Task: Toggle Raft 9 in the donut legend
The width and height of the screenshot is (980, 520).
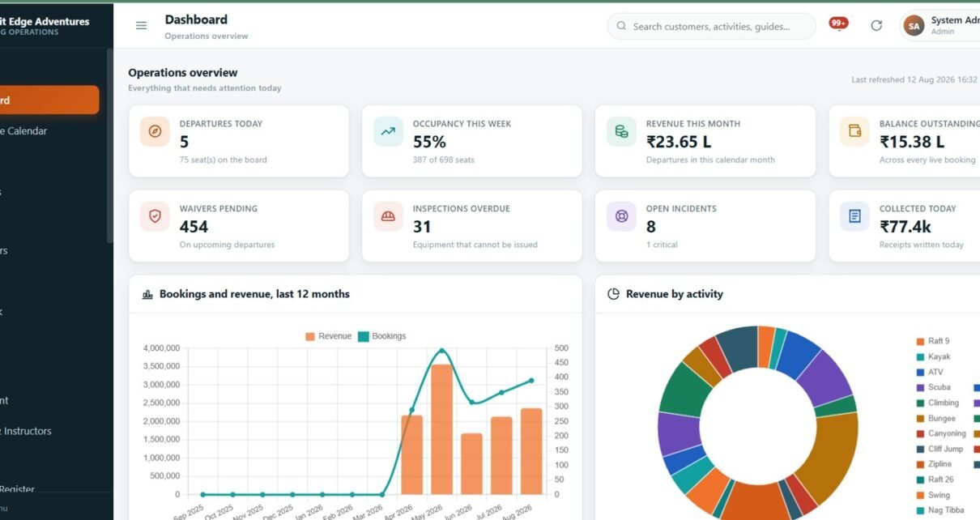Action: [x=933, y=341]
